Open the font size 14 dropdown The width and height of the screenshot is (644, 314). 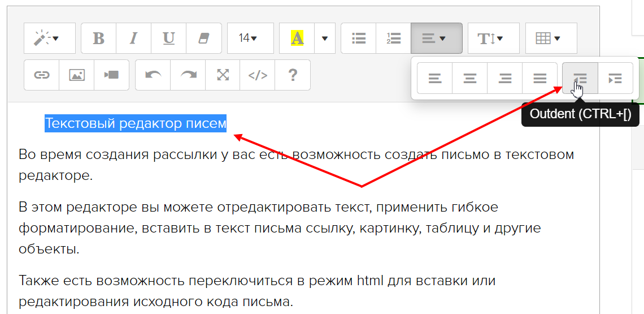(x=248, y=38)
